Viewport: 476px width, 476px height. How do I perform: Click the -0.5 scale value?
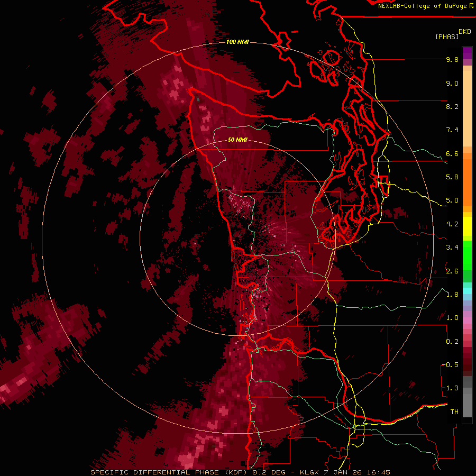[x=450, y=365]
